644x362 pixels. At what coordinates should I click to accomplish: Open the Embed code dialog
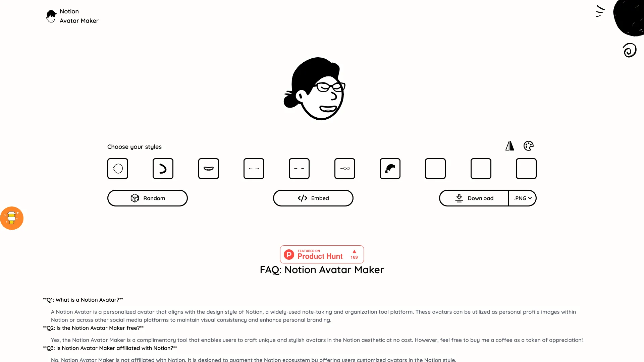tap(313, 198)
